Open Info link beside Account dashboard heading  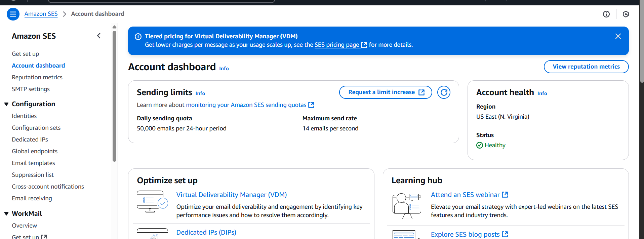224,69
